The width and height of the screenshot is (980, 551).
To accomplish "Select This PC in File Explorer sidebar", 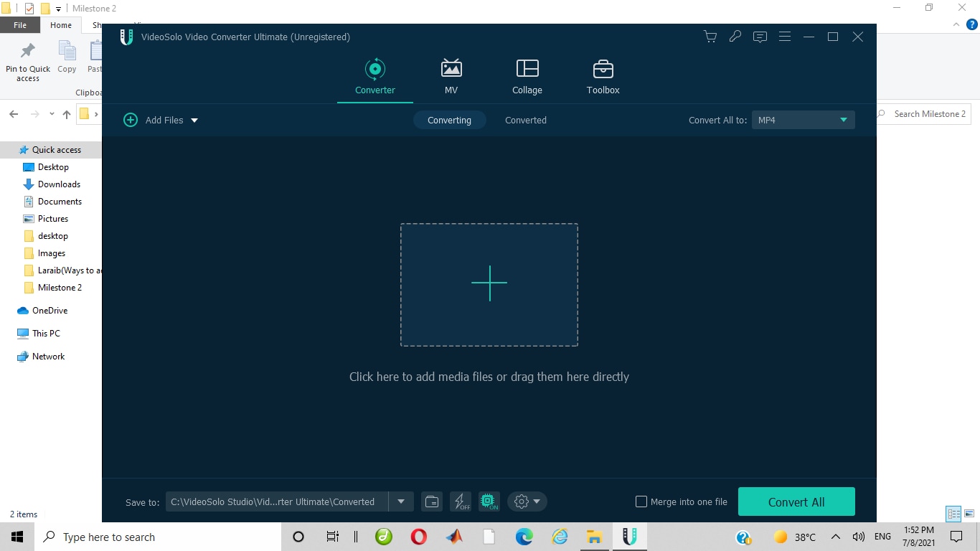I will (x=39, y=334).
